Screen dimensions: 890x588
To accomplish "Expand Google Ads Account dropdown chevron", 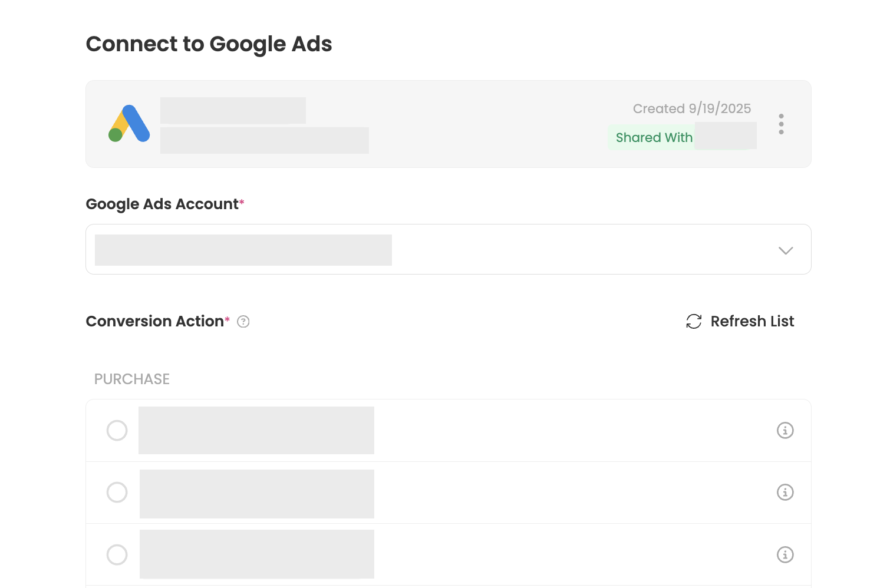I will coord(785,250).
